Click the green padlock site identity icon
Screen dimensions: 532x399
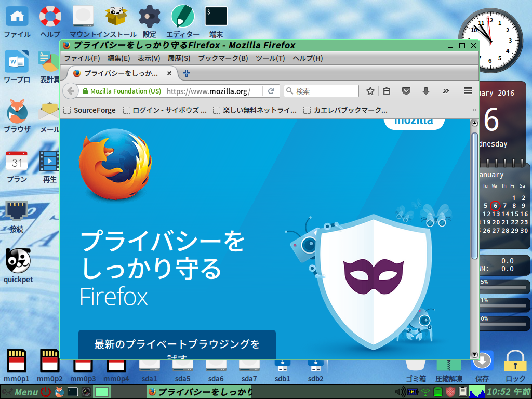point(85,91)
